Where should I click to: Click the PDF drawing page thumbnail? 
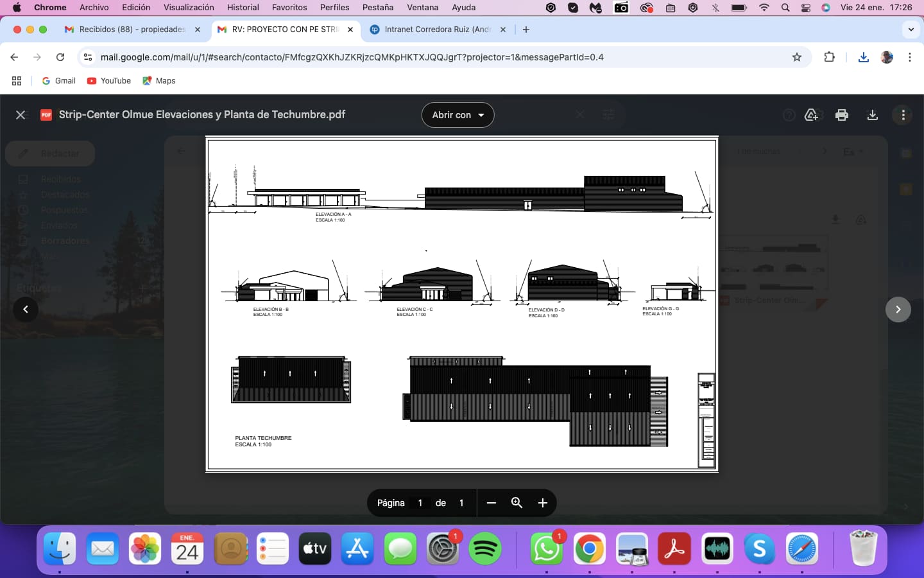pos(461,304)
